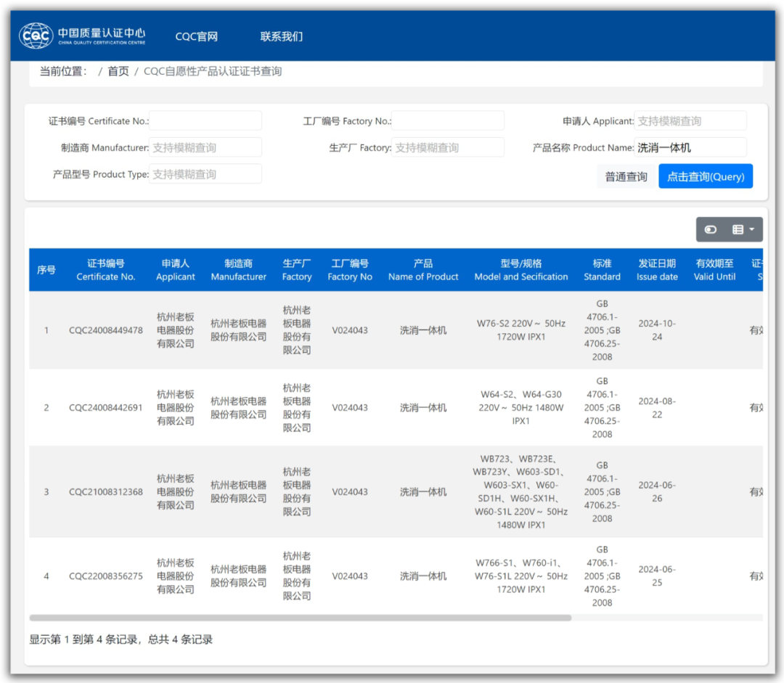Click factory number V024043 in row 1
This screenshot has width=784, height=683.
click(x=350, y=330)
